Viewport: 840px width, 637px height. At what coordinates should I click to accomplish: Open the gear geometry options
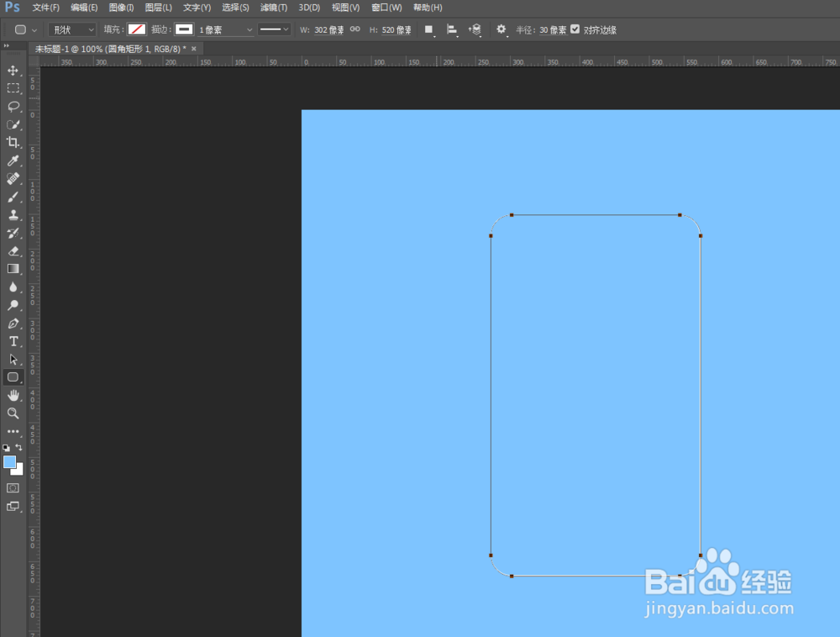click(501, 29)
